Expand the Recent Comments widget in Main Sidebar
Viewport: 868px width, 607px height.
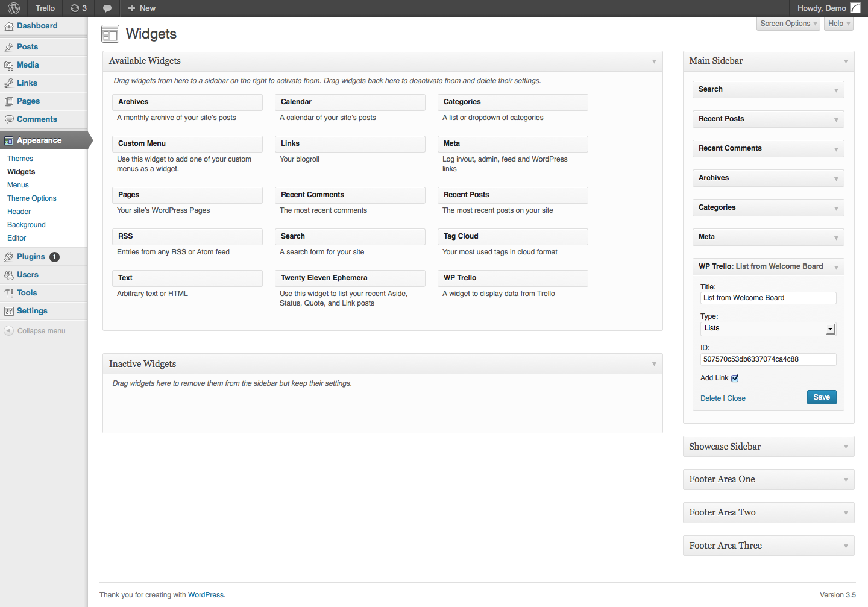[x=836, y=149]
